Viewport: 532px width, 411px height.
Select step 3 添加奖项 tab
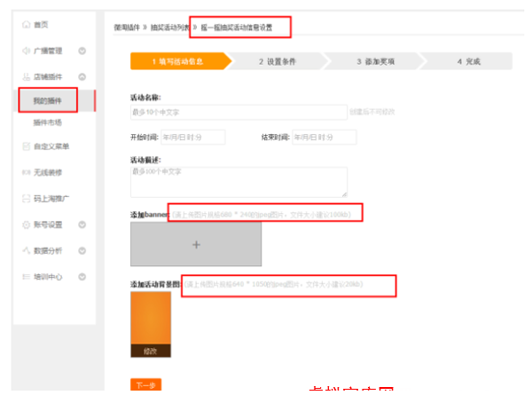375,61
